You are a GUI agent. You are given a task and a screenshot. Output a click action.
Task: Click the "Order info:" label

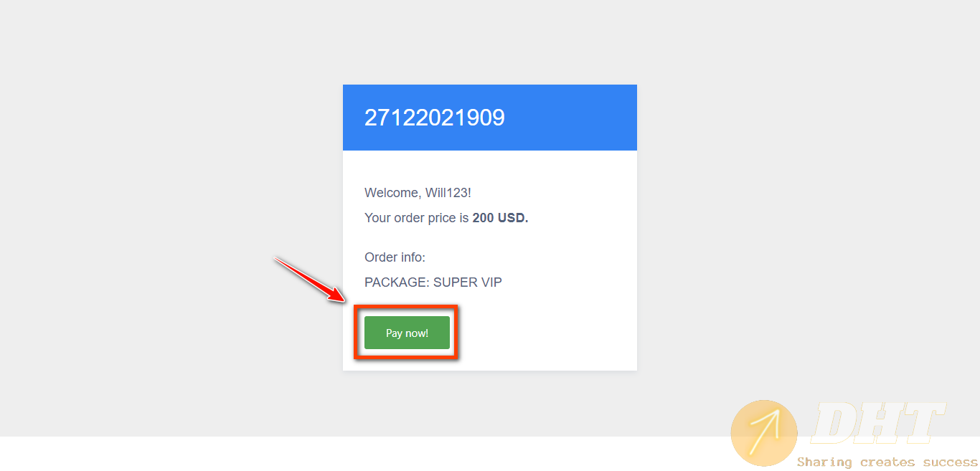[x=395, y=257]
